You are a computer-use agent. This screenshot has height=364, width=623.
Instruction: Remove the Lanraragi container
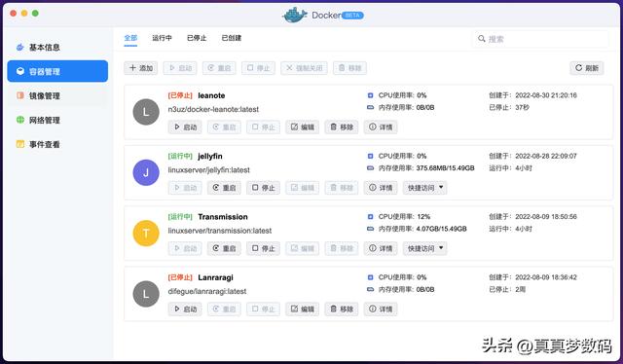pyautogui.click(x=342, y=309)
